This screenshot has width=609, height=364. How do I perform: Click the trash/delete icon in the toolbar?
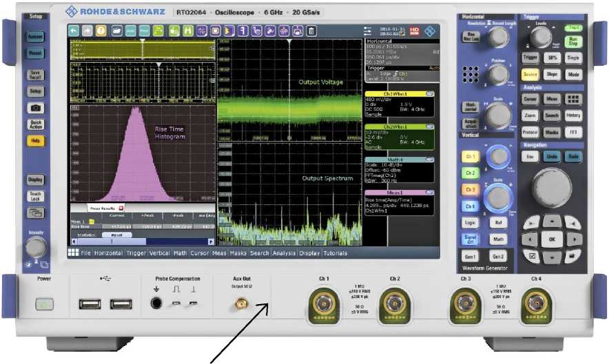pyautogui.click(x=311, y=31)
